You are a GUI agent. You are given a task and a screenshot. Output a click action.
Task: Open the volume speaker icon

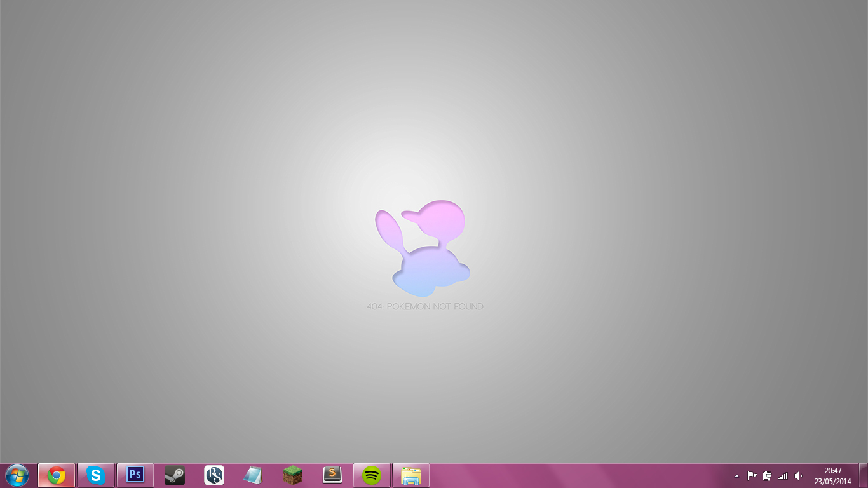coord(798,475)
